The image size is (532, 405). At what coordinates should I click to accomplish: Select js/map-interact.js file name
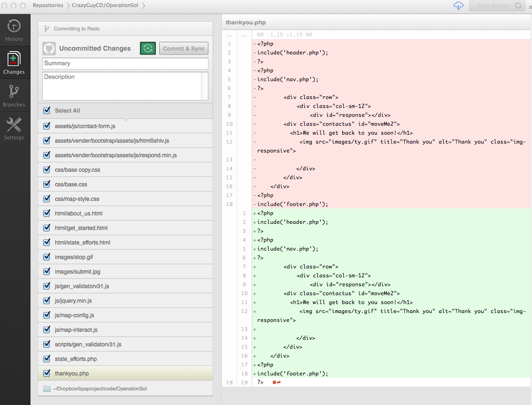76,330
